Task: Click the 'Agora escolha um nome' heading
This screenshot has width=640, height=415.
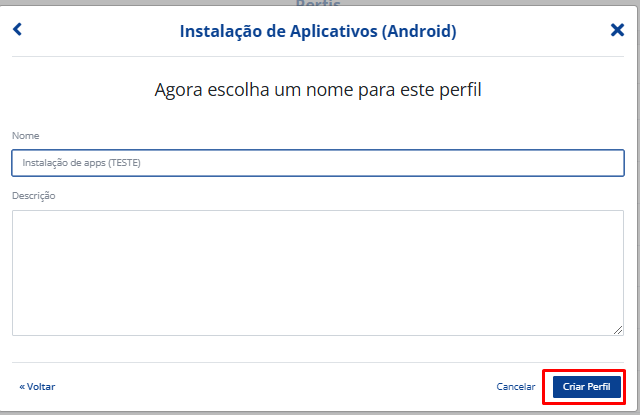Action: click(x=318, y=90)
